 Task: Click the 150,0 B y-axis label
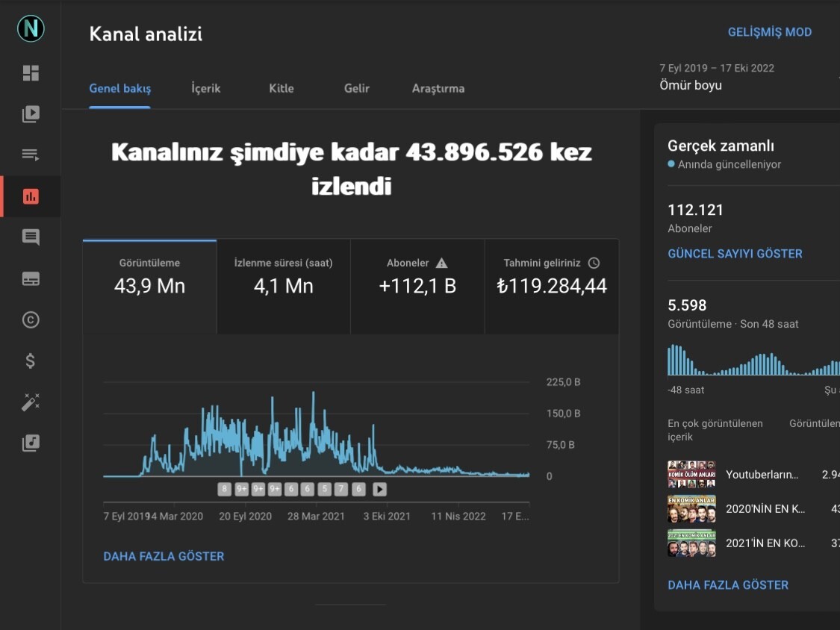(x=563, y=414)
